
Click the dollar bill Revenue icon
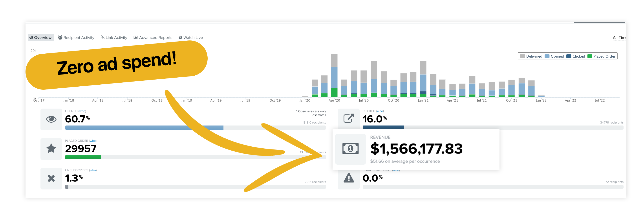pyautogui.click(x=351, y=149)
